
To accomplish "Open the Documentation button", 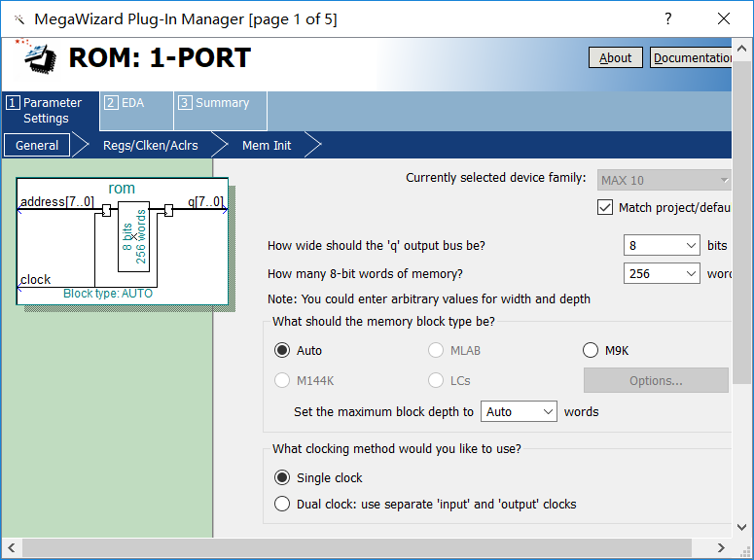I will (691, 57).
